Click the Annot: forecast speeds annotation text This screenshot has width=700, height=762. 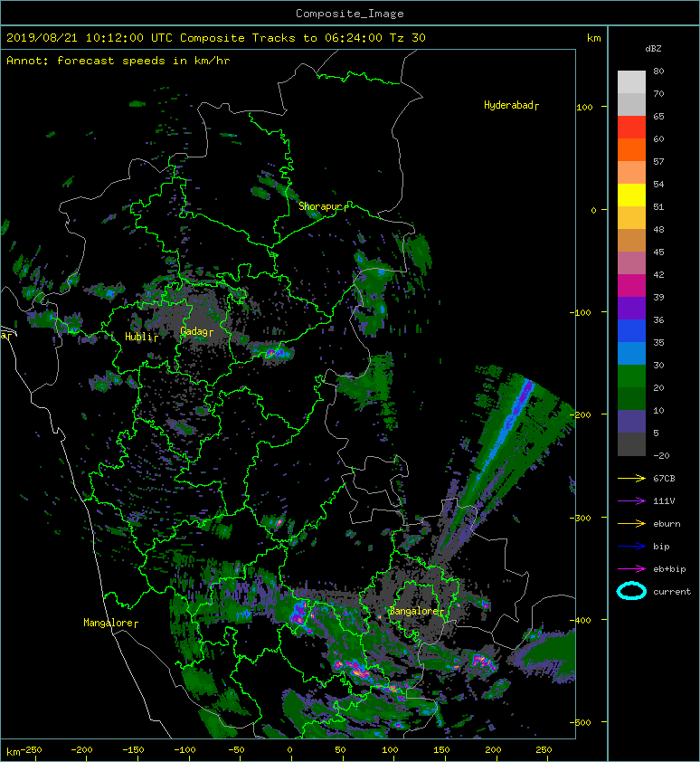118,61
